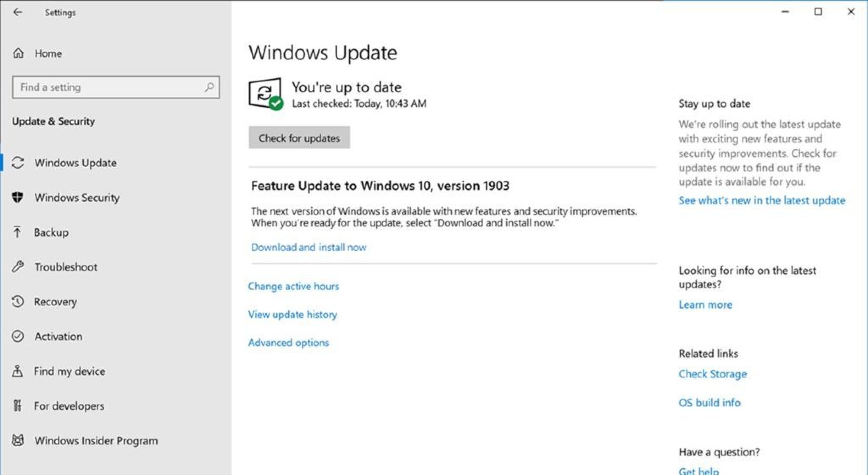Click See what's new in the latest update
The height and width of the screenshot is (475, 868).
coord(762,200)
